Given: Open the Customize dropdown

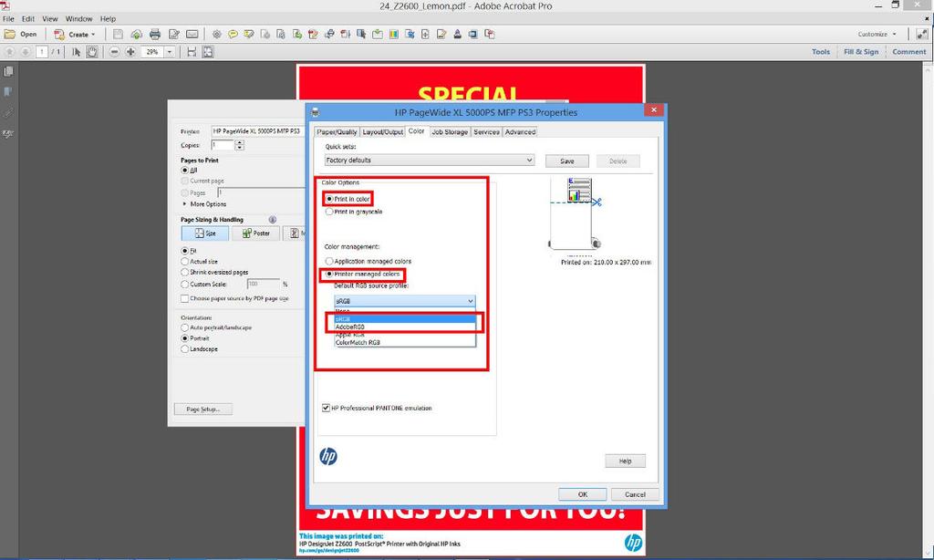Looking at the screenshot, I should (877, 35).
